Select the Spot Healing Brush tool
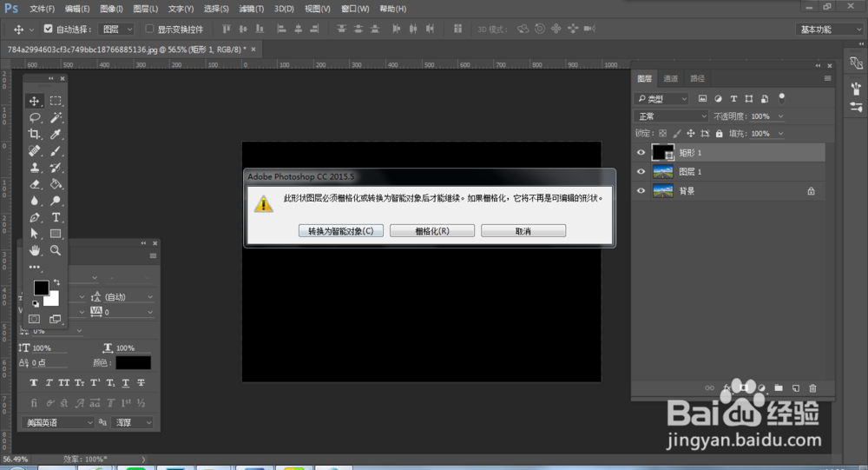868x470 pixels. click(35, 151)
